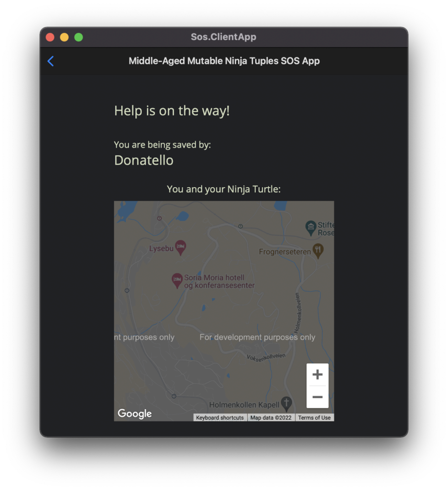Minimize the Sos.ClientApp window
This screenshot has width=448, height=490.
pos(65,37)
